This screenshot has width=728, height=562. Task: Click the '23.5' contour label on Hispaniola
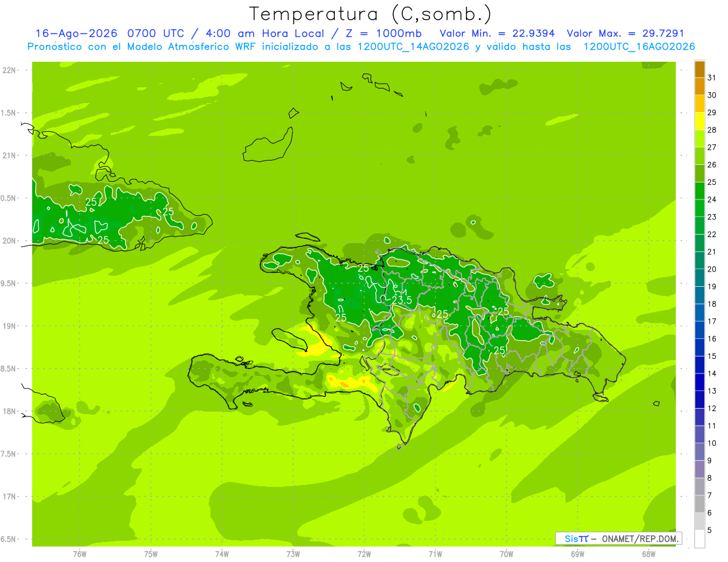click(x=402, y=300)
